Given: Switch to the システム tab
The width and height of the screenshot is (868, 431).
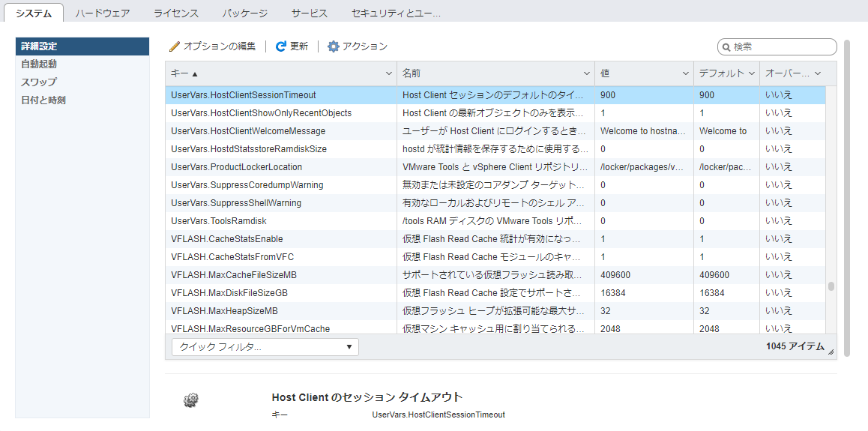Looking at the screenshot, I should point(34,13).
